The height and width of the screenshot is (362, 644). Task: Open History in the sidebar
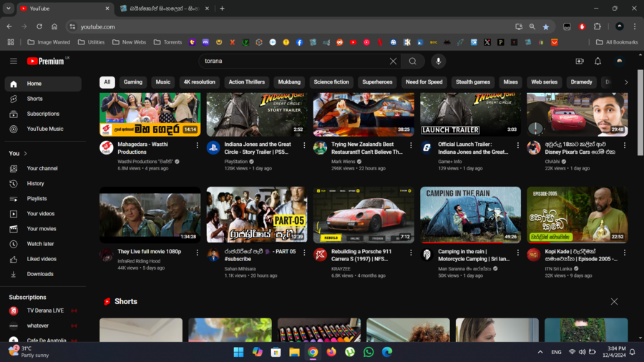(43, 183)
